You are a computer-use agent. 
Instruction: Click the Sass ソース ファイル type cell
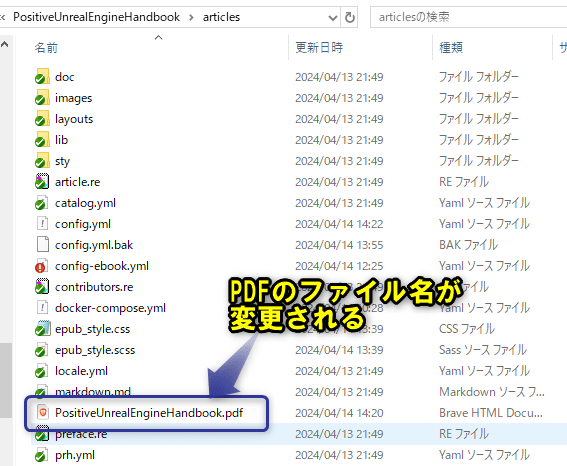tap(483, 350)
